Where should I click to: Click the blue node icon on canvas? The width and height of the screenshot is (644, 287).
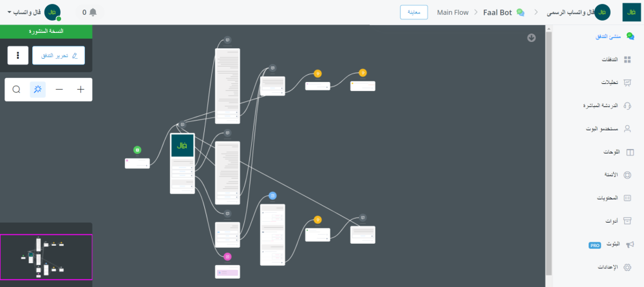[x=272, y=195]
